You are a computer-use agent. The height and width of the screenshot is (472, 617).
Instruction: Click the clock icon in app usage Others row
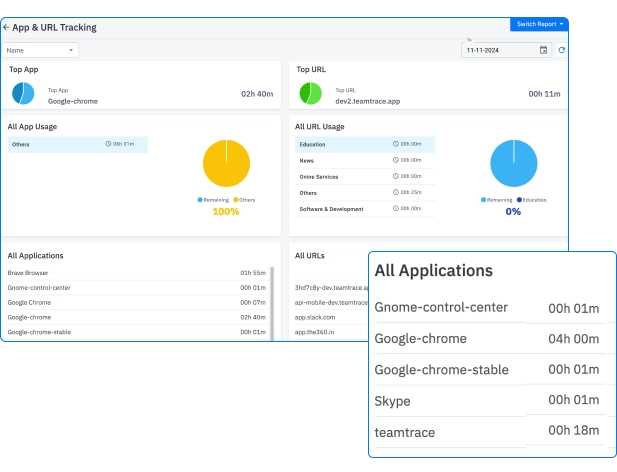pos(109,144)
